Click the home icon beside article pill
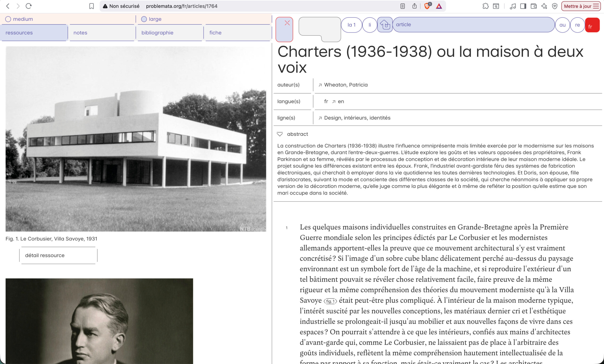The width and height of the screenshot is (604, 364). pos(385,25)
